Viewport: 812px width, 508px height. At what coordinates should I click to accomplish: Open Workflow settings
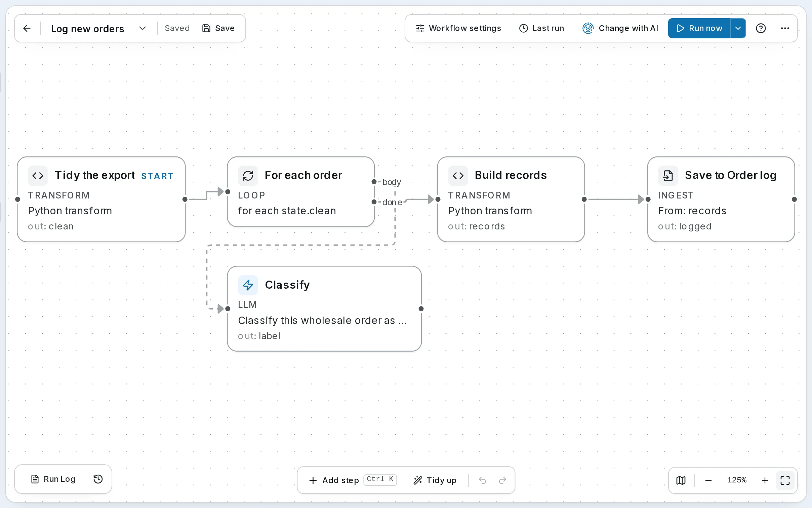(x=458, y=28)
